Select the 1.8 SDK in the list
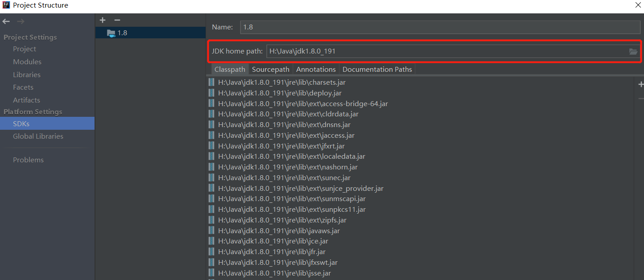This screenshot has height=280, width=644. (x=150, y=33)
